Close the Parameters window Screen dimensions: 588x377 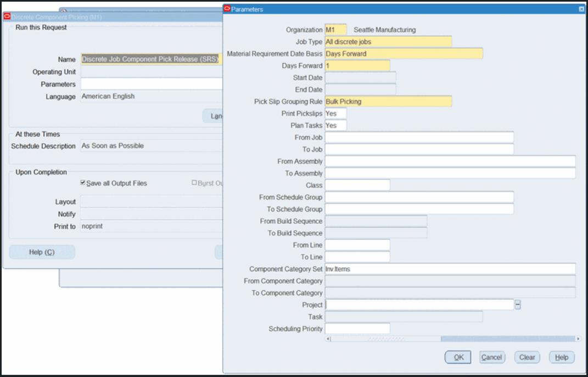(x=581, y=9)
